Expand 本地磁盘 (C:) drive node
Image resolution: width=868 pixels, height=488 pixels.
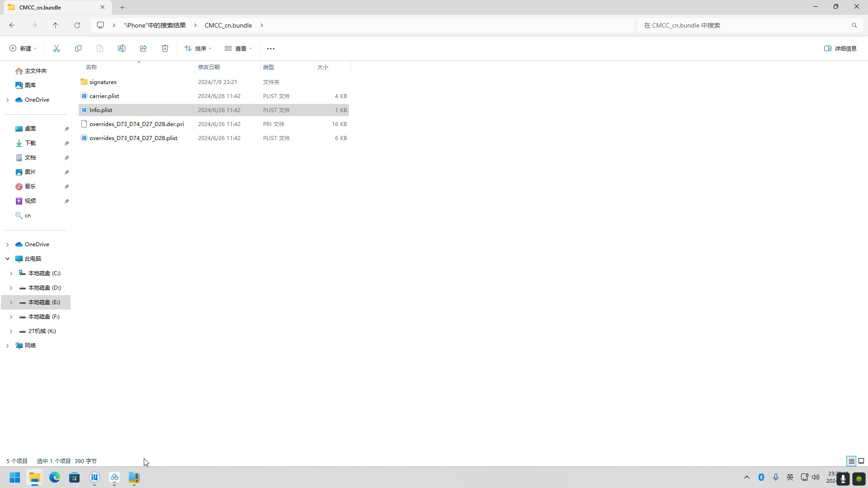pos(11,273)
